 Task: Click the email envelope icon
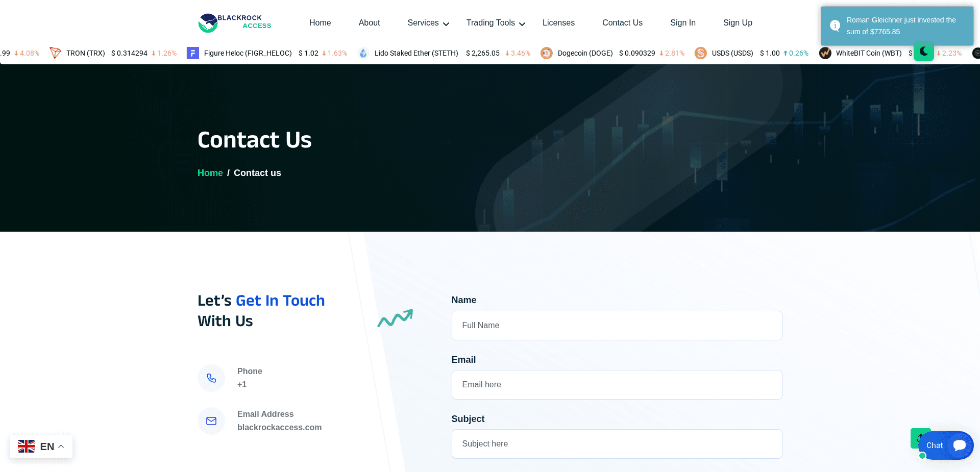[x=211, y=421]
